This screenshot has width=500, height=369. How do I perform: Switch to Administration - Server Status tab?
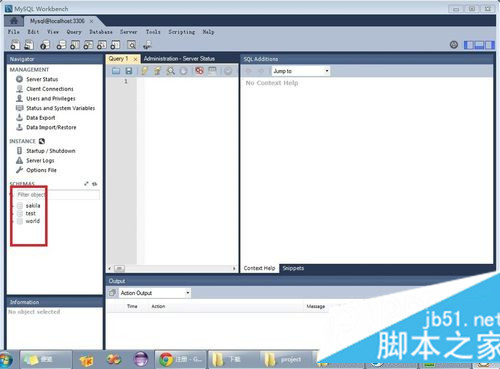[x=179, y=59]
